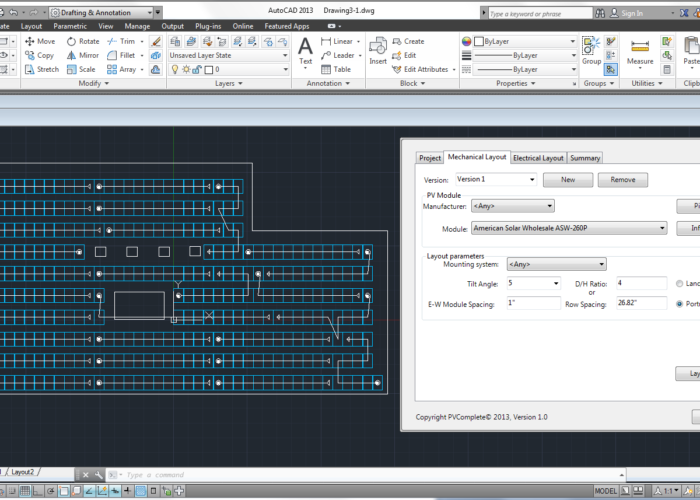Click the New version button
This screenshot has height=500, width=700.
[x=568, y=180]
